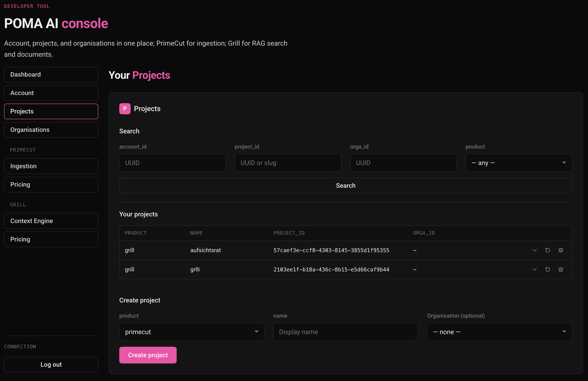588x381 pixels.
Task: Click the aufsichtsrat project name cell
Action: tap(206, 250)
